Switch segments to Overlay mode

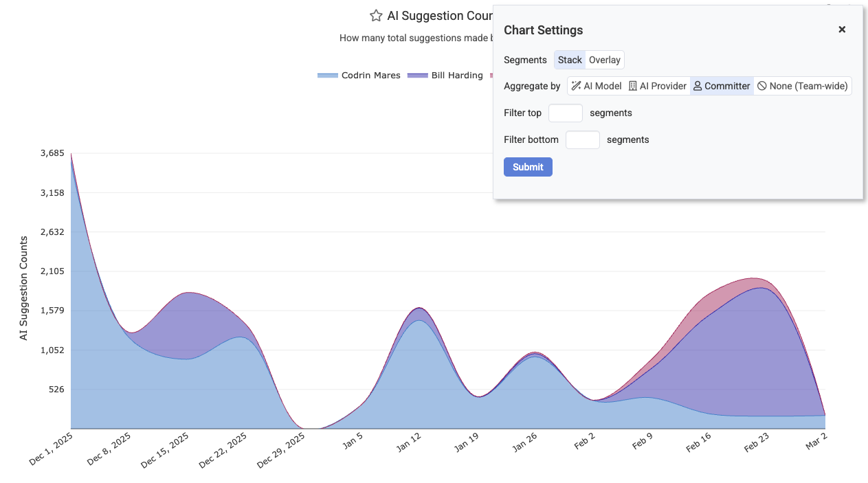point(605,60)
